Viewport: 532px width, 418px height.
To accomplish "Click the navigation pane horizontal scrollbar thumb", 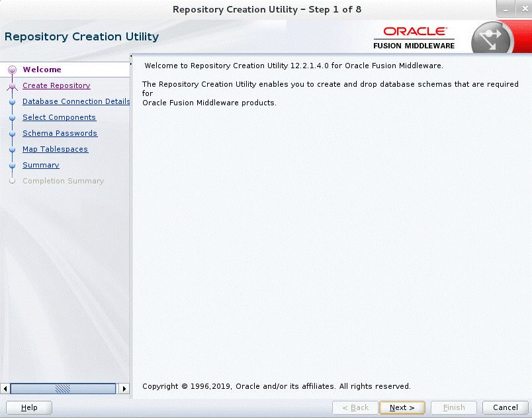I will click(63, 388).
